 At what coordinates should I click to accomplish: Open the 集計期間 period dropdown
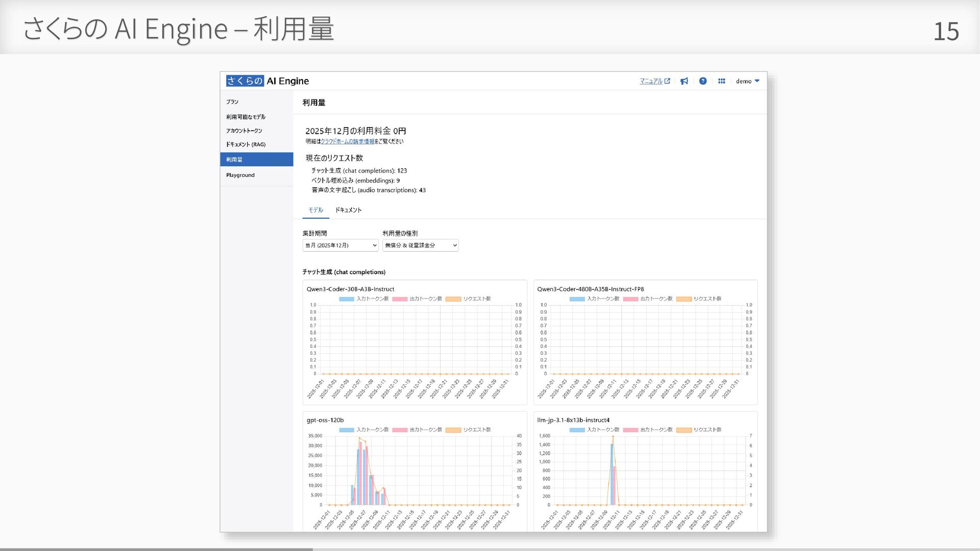click(340, 245)
